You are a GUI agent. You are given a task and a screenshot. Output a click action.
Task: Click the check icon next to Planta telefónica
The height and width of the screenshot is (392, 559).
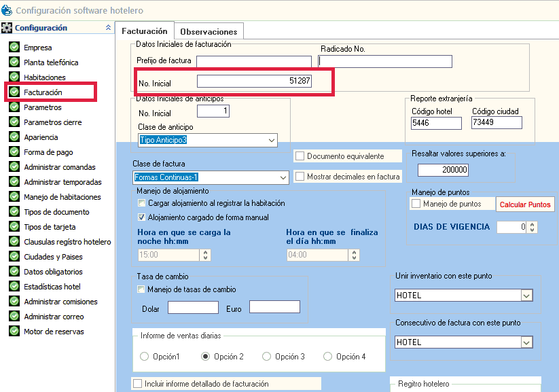click(x=14, y=63)
